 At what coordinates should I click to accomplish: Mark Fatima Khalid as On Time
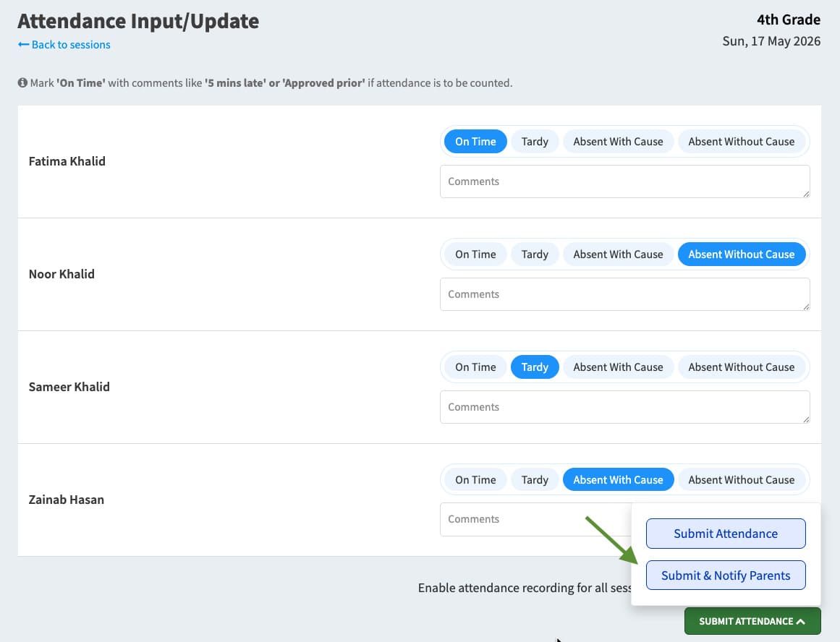pyautogui.click(x=475, y=142)
